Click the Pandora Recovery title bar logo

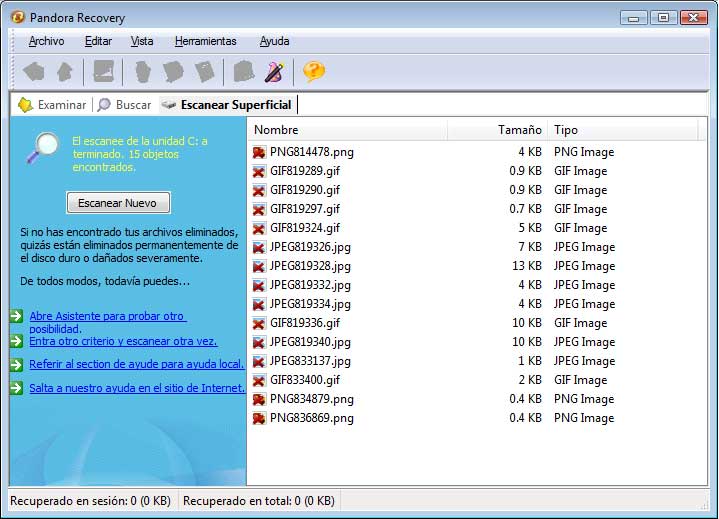pos(18,17)
